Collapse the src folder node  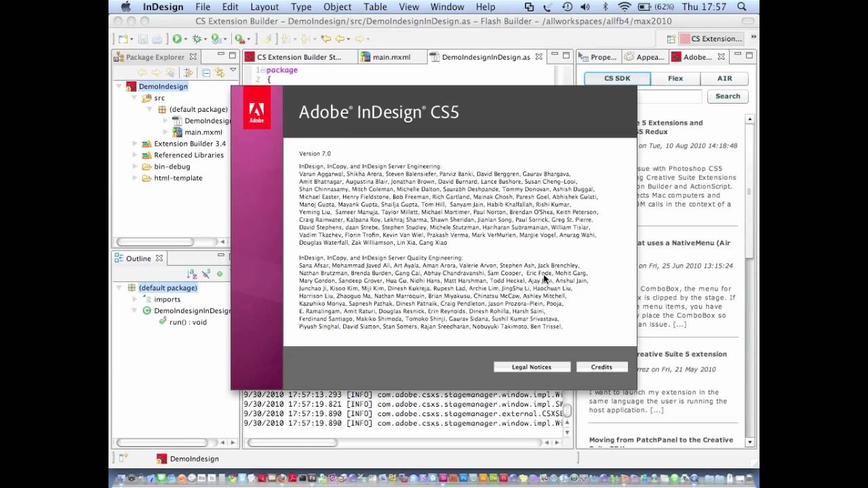point(134,98)
